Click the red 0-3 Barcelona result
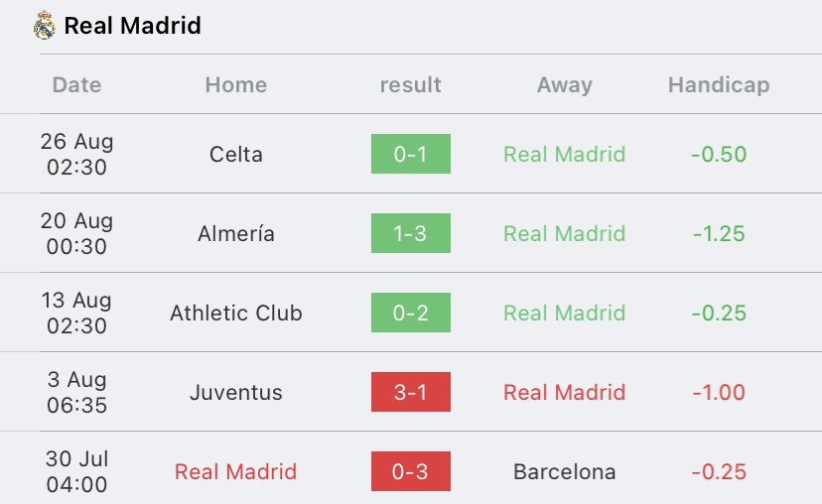Viewport: 822px width, 504px height. coord(411,471)
